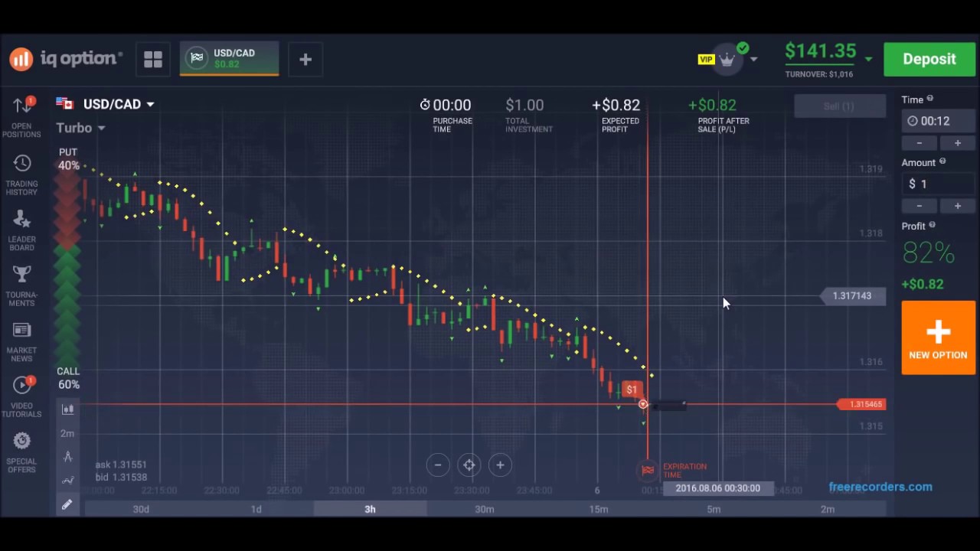Open the multi-chart grid layout icon
Viewport: 980px width, 551px height.
153,59
